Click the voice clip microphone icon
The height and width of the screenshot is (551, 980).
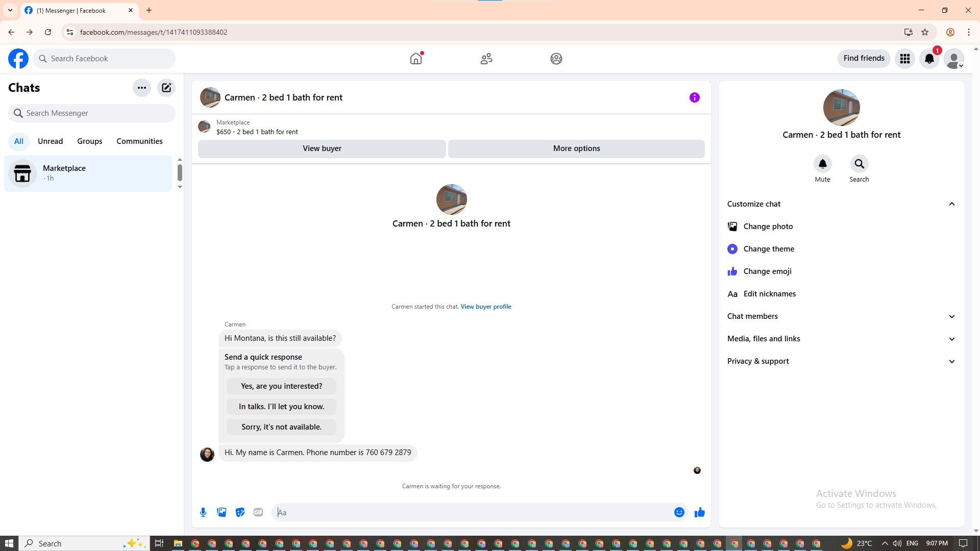[203, 512]
